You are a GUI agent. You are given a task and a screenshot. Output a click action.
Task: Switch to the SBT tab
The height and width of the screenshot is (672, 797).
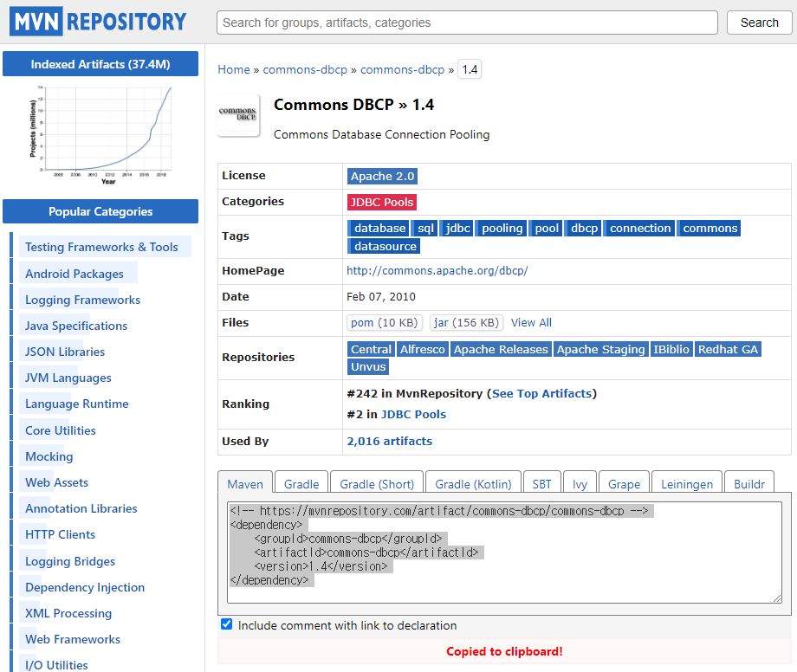[x=541, y=483]
